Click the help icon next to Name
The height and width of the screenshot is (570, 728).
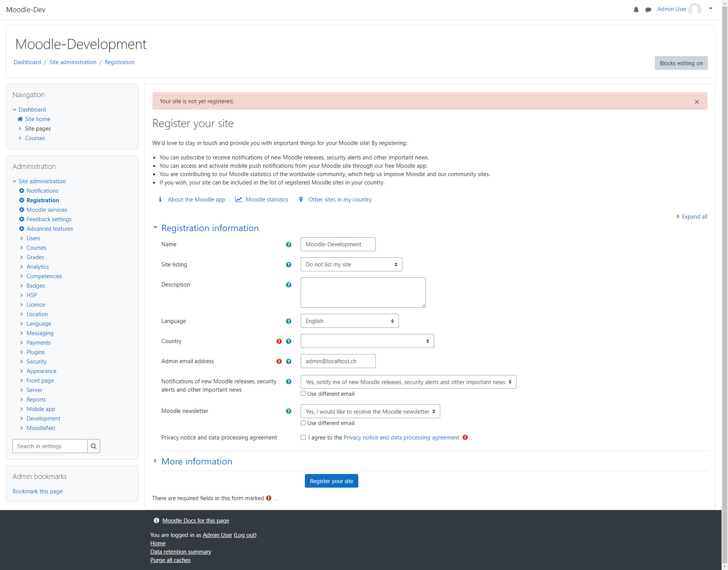point(289,245)
